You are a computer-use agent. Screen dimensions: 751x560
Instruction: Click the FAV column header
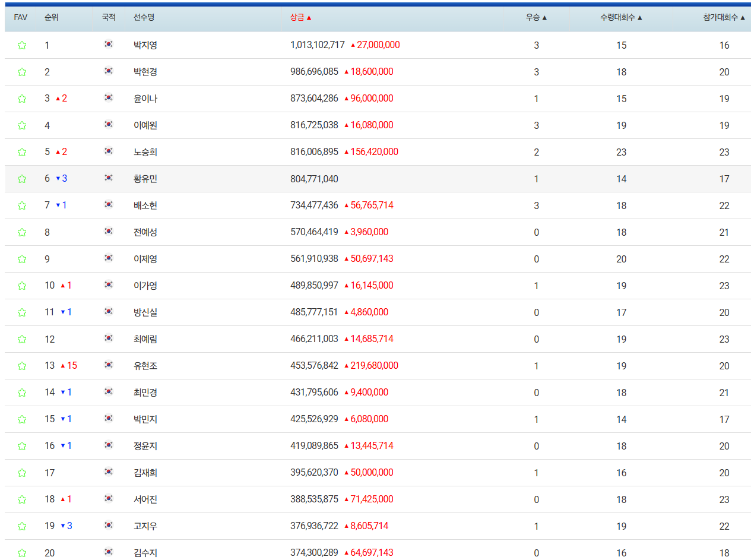(x=20, y=18)
